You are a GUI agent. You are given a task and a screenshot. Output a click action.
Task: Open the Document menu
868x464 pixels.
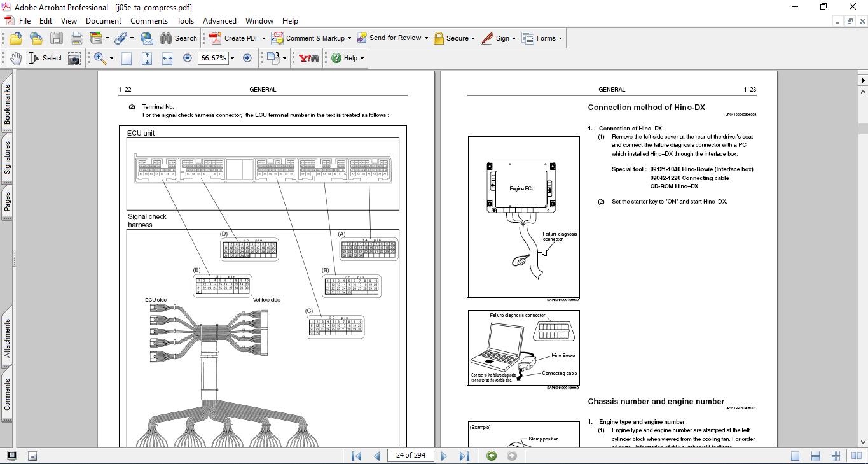[x=104, y=21]
